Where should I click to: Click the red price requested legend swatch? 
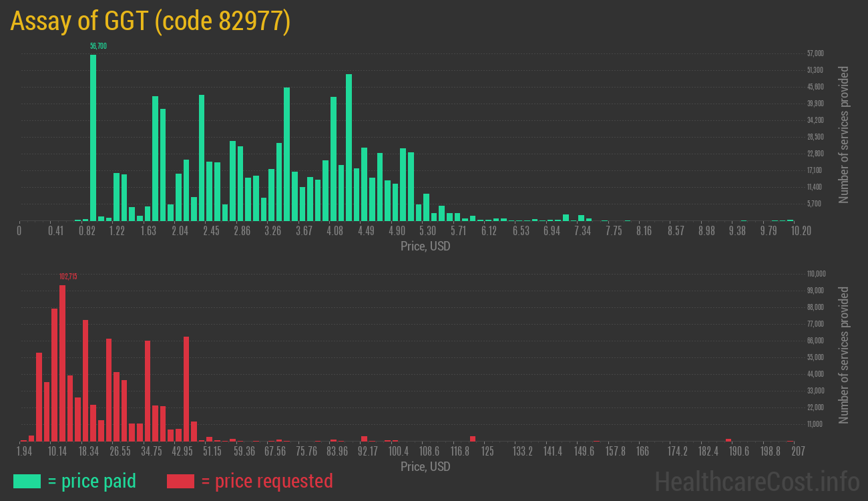(x=180, y=481)
